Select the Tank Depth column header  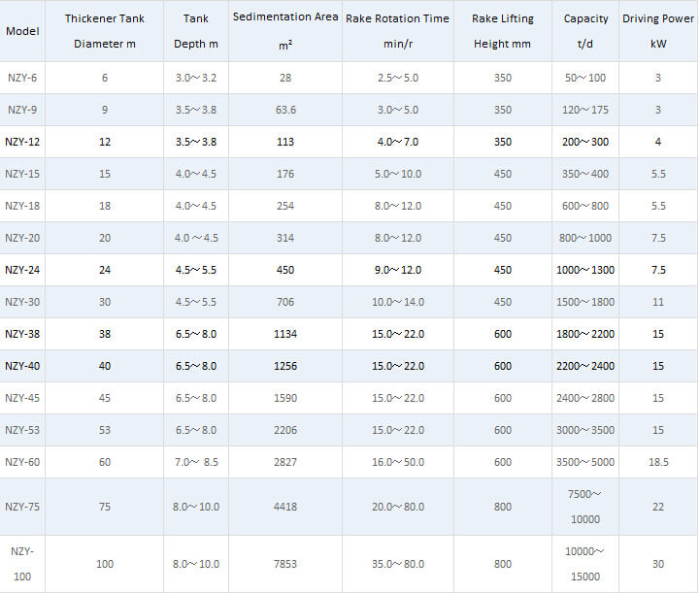pyautogui.click(x=195, y=31)
